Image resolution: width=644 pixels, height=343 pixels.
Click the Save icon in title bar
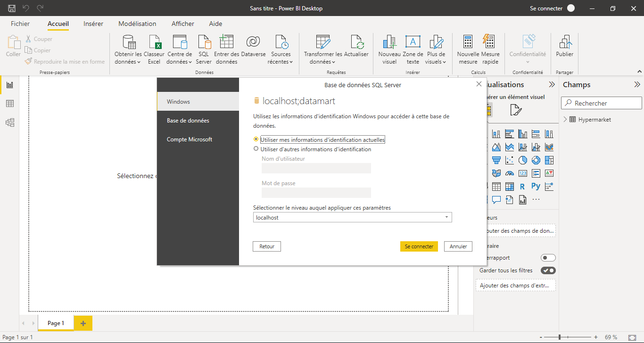click(x=12, y=8)
